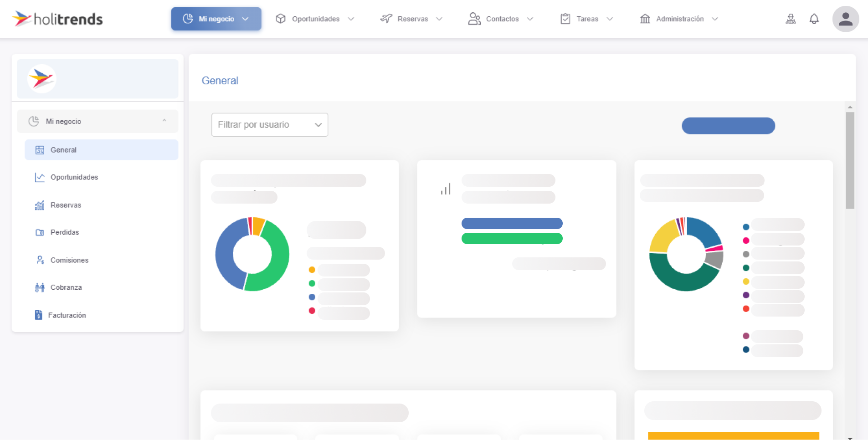This screenshot has width=868, height=440.
Task: Expand the Mi negocio navbar chevron
Action: 245,19
